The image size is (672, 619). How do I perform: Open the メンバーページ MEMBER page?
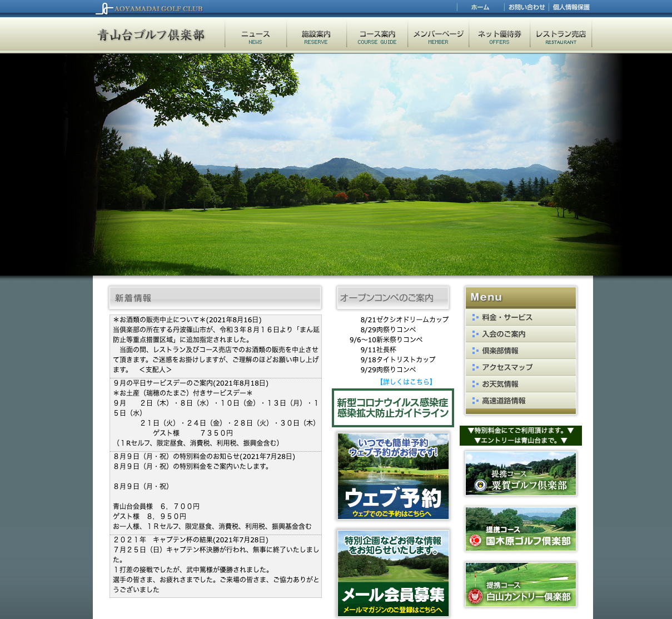(x=438, y=37)
